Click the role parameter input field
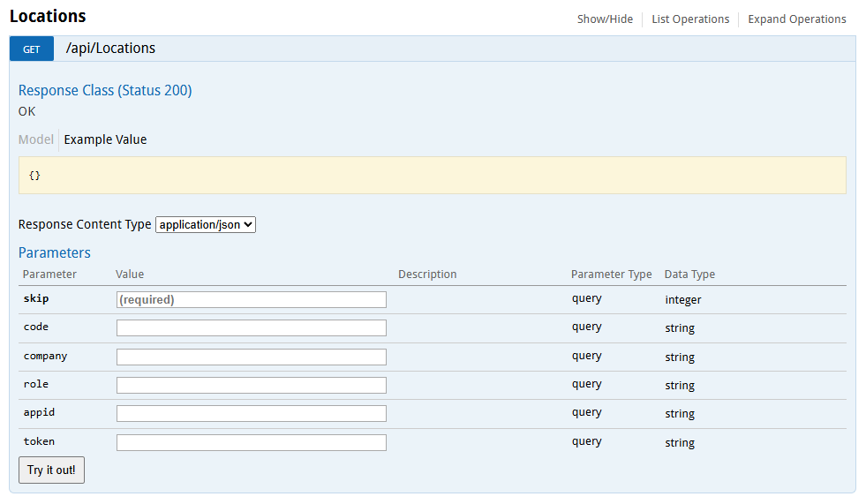The height and width of the screenshot is (504, 866). coord(252,385)
